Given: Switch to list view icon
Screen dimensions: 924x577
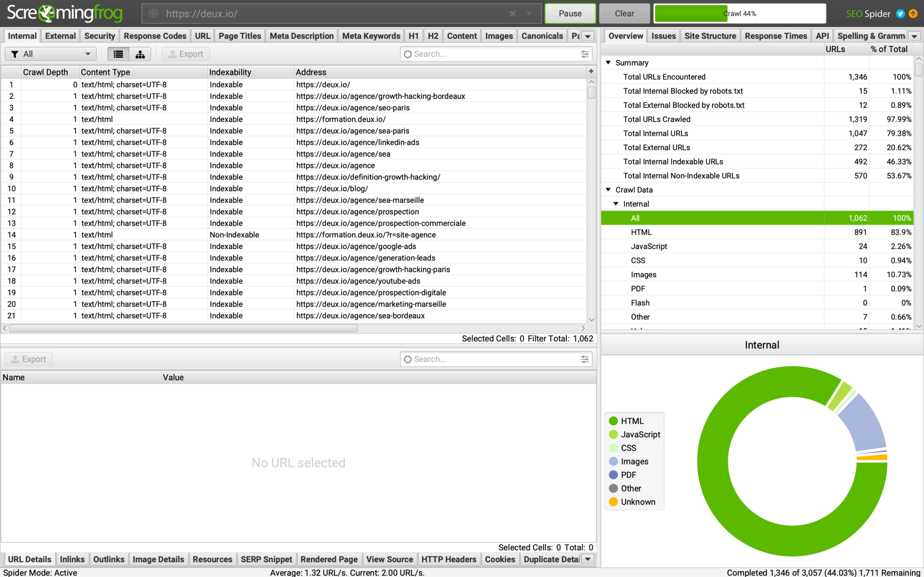Looking at the screenshot, I should coord(118,54).
